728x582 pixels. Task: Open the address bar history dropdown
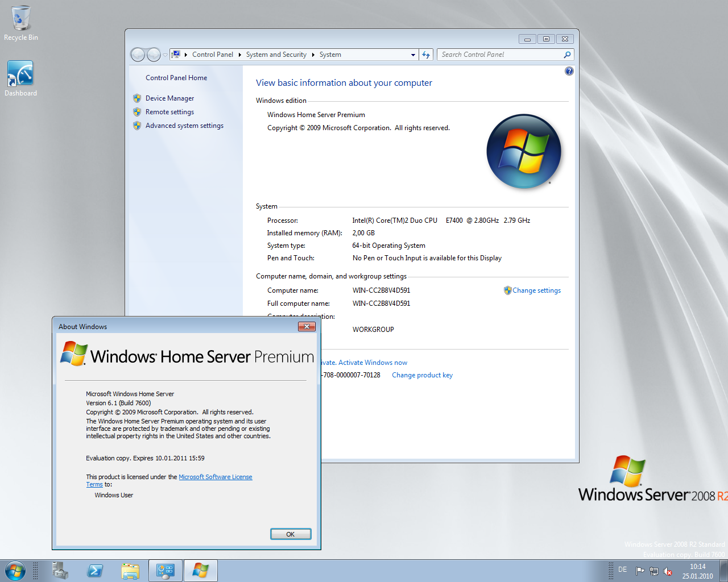[413, 55]
